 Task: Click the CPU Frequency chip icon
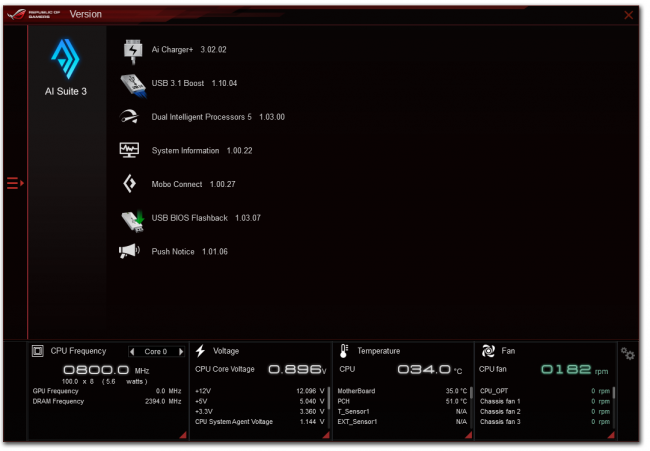click(x=38, y=351)
